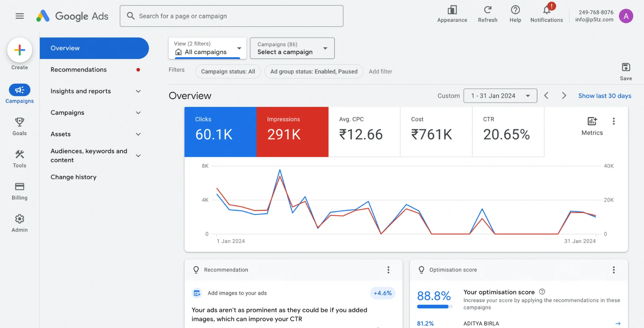The height and width of the screenshot is (328, 644).
Task: Open the Billing section
Action: tap(20, 187)
